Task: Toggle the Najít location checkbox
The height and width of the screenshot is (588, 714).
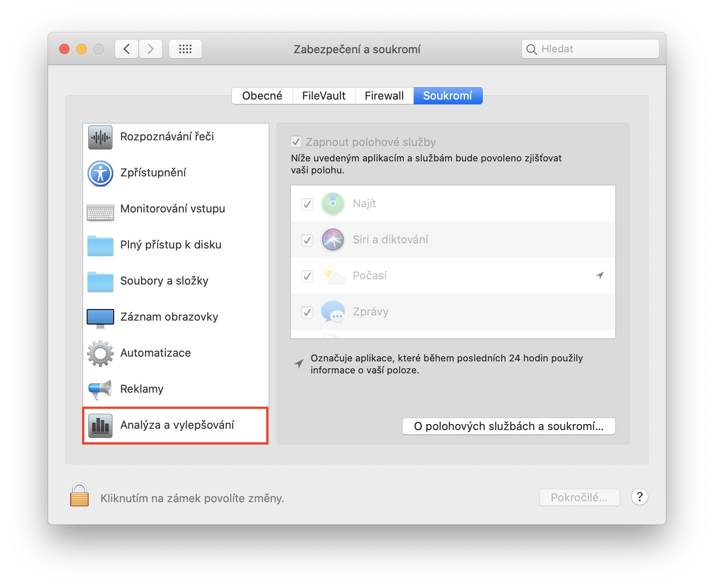Action: point(307,204)
